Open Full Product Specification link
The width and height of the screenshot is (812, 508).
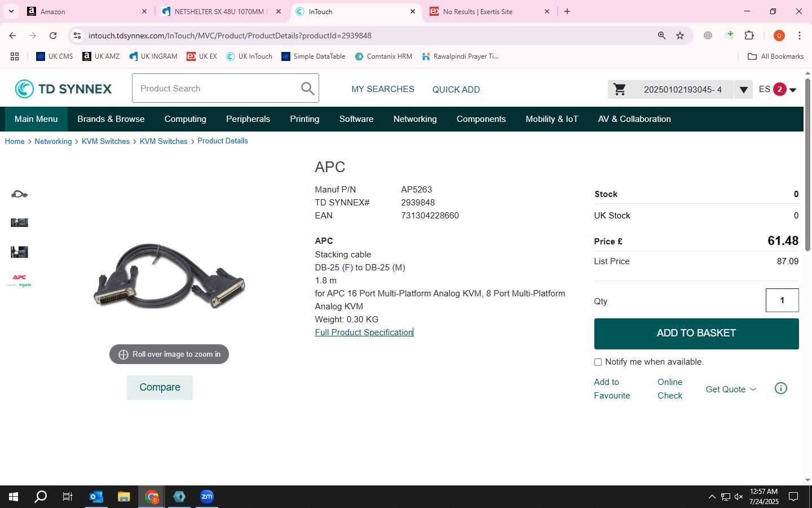tap(364, 332)
